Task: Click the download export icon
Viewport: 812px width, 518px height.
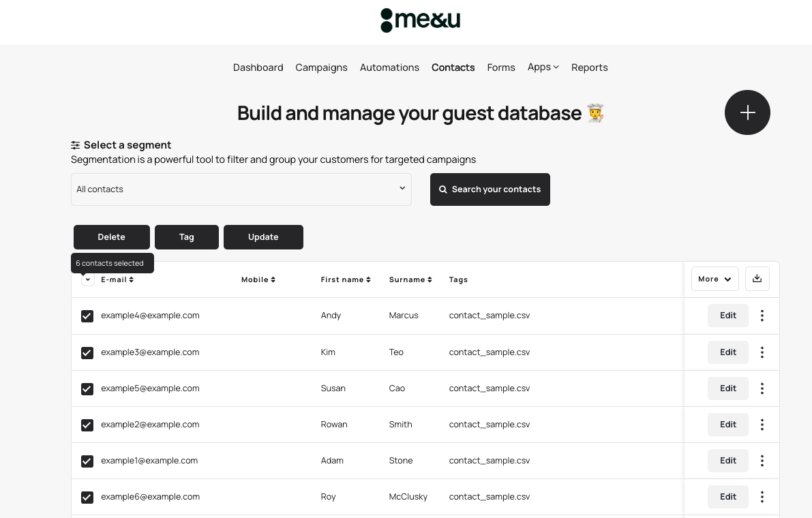Action: click(x=757, y=279)
